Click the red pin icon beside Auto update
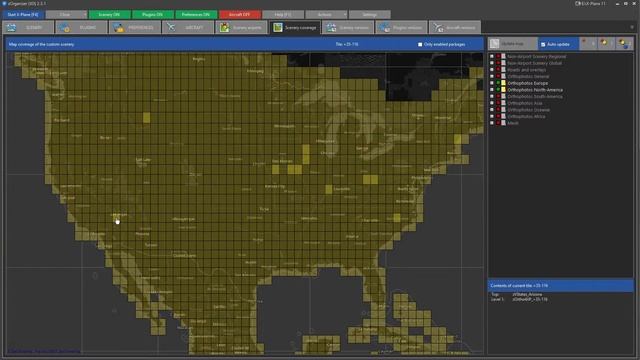 point(584,42)
